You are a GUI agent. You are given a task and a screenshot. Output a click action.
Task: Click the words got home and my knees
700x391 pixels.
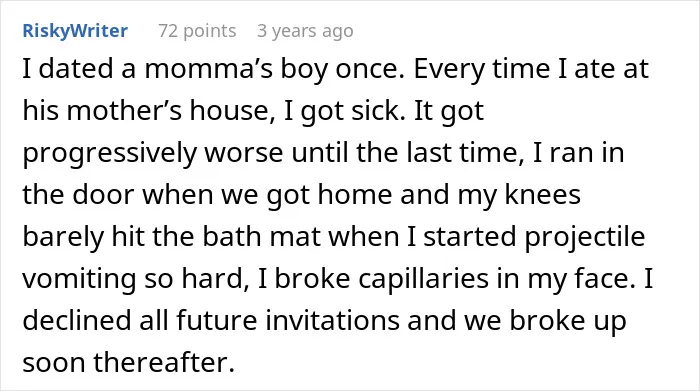424,195
